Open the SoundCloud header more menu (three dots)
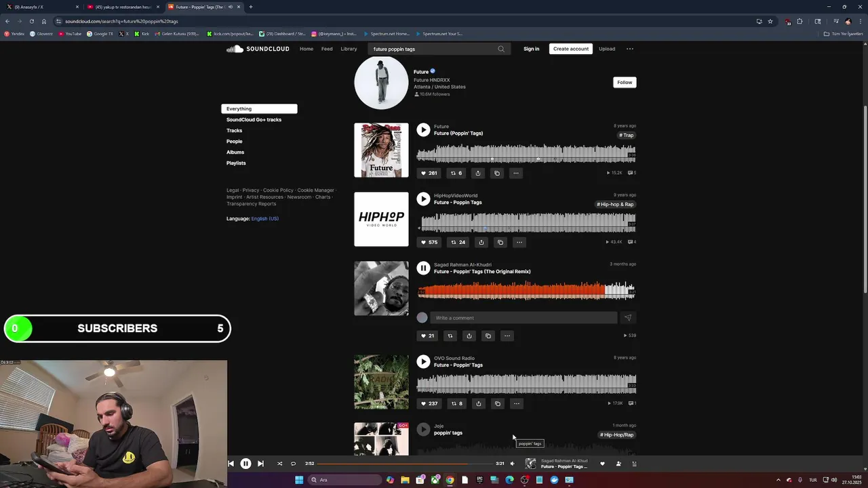Image resolution: width=868 pixels, height=488 pixels. (x=630, y=49)
